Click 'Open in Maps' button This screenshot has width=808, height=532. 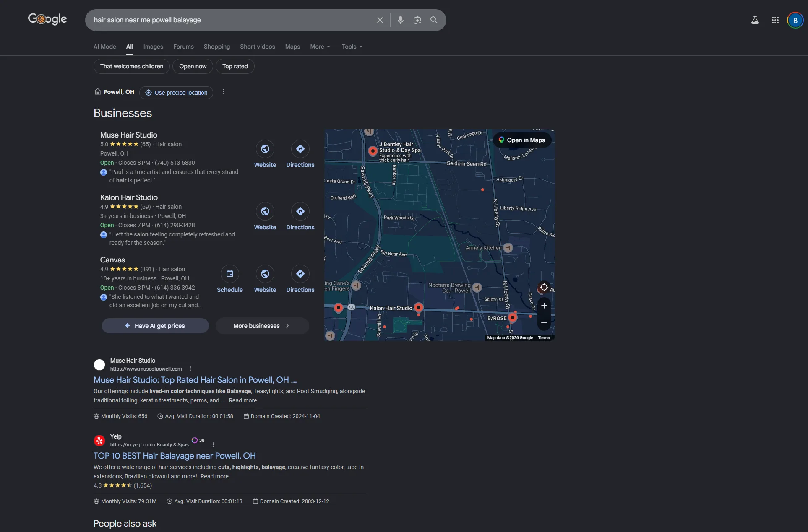tap(522, 140)
